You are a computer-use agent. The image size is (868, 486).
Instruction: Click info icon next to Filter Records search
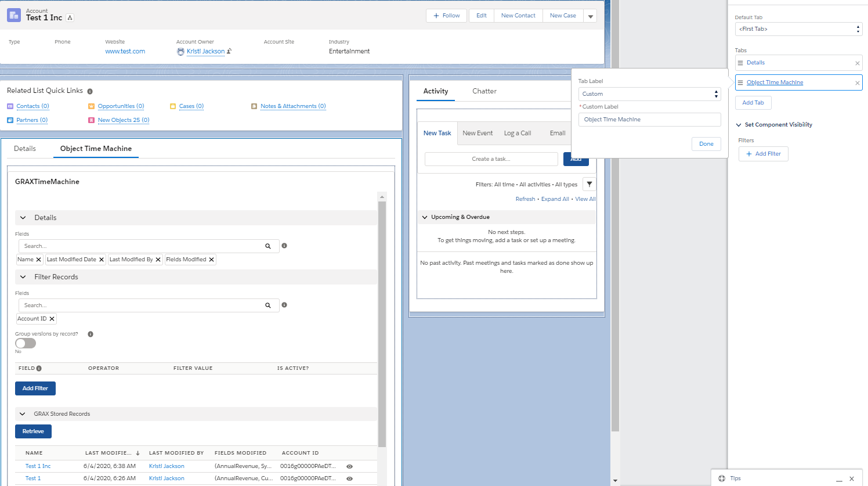pyautogui.click(x=284, y=305)
